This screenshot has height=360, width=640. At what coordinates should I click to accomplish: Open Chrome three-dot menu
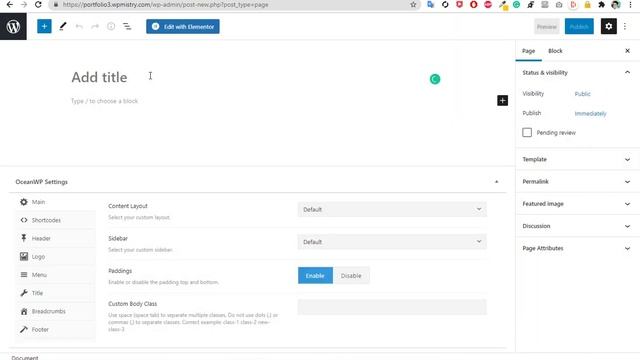tap(630, 4)
